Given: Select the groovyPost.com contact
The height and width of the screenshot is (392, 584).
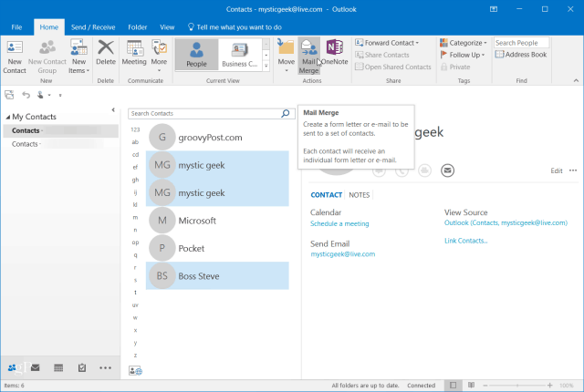Looking at the screenshot, I should (x=217, y=138).
